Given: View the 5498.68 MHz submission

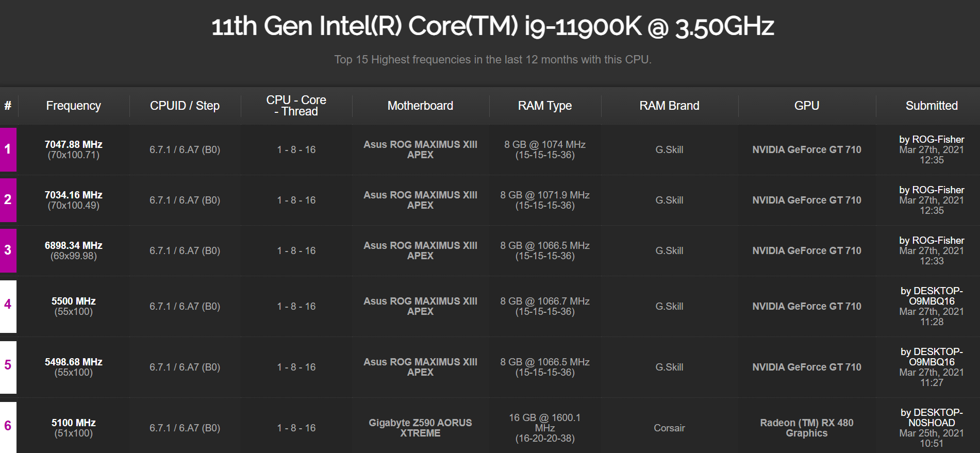Looking at the screenshot, I should 73,362.
